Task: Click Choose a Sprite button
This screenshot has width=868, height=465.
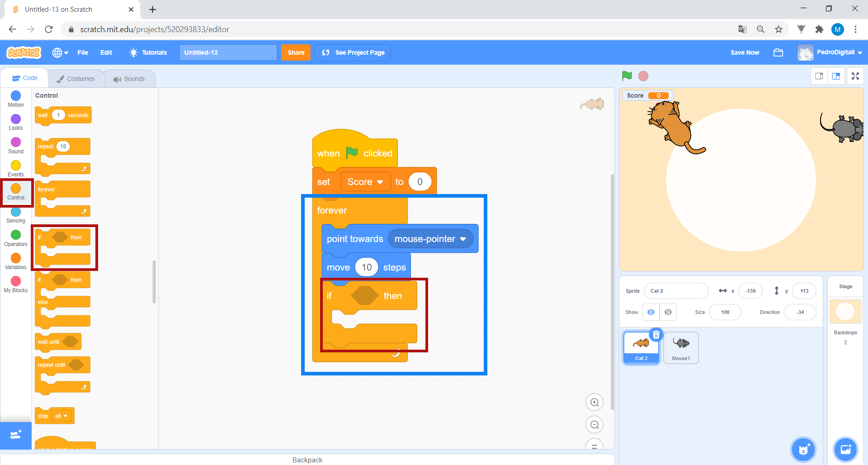Action: [803, 449]
